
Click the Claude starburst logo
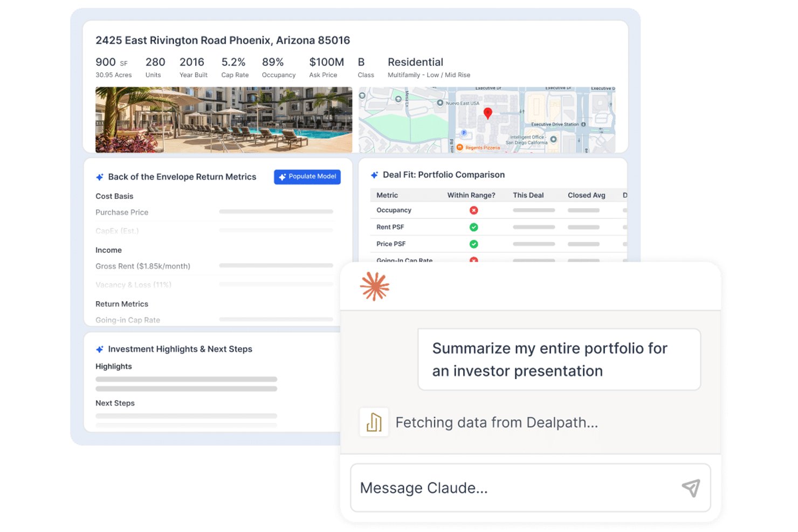[x=375, y=286]
